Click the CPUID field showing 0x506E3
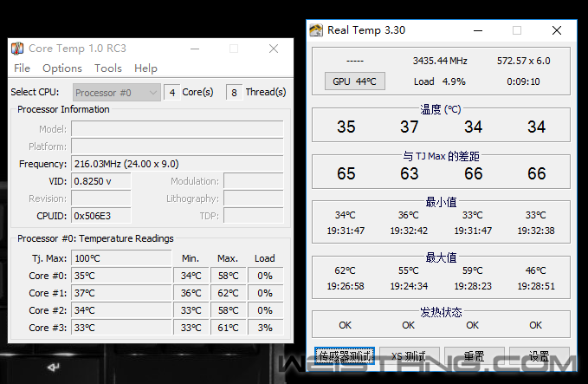This screenshot has width=588, height=384. pyautogui.click(x=101, y=216)
